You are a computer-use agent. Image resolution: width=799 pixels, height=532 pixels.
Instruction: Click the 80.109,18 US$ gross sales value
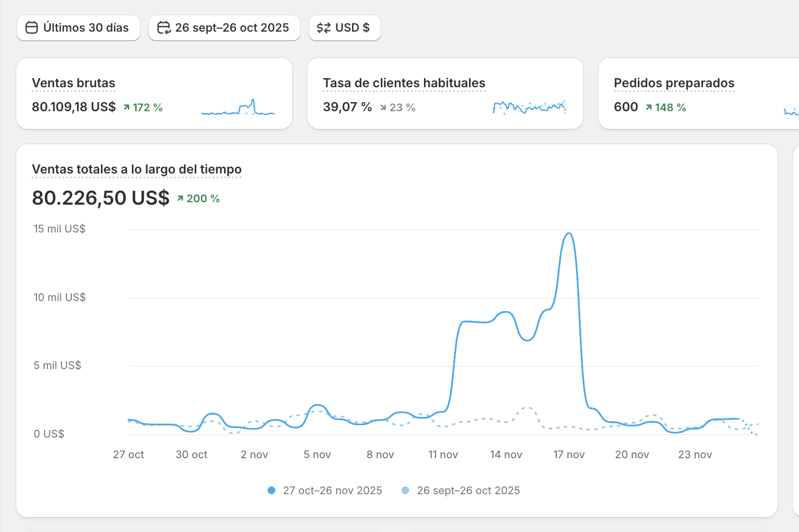74,107
